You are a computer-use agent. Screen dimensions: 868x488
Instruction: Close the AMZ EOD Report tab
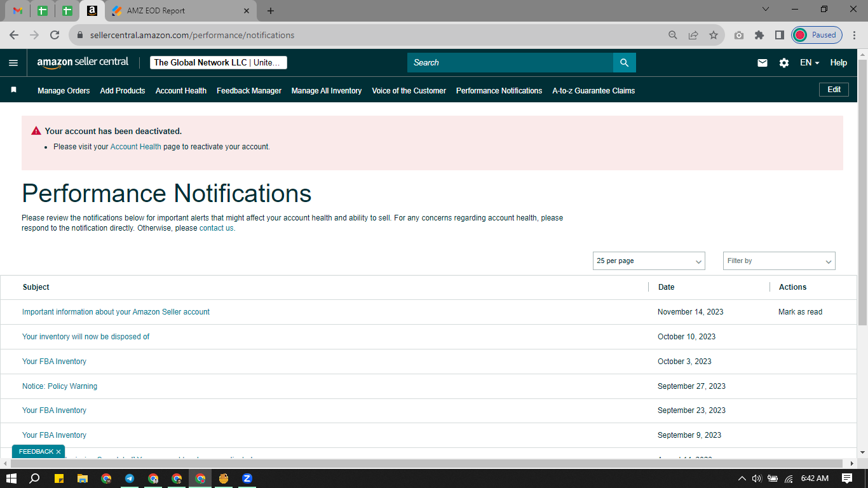coord(247,11)
